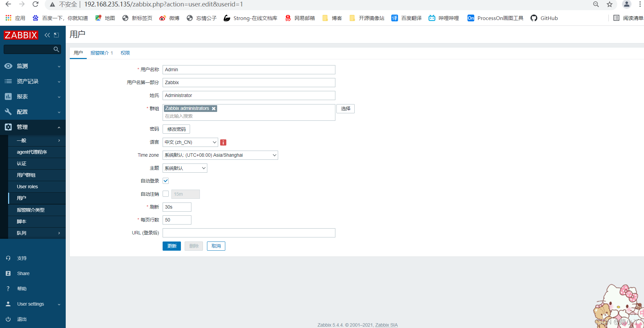Open 脚本 menu item

coord(37,221)
